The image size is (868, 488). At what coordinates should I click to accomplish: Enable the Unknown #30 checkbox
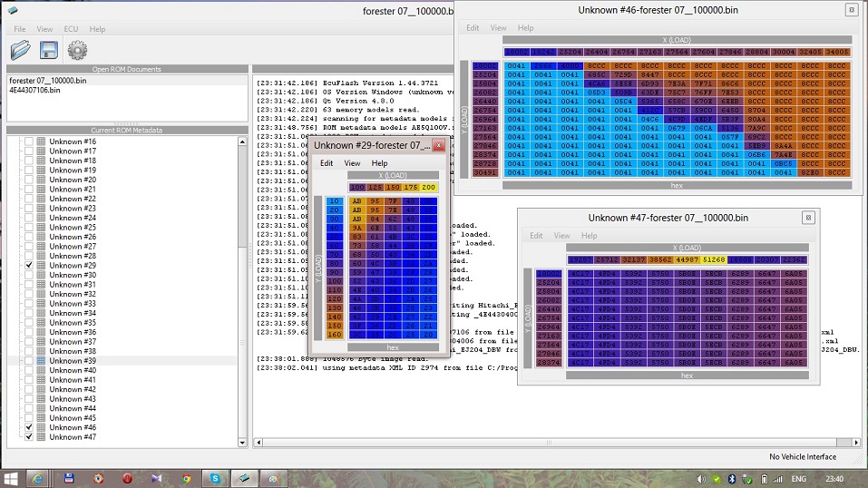pyautogui.click(x=29, y=275)
